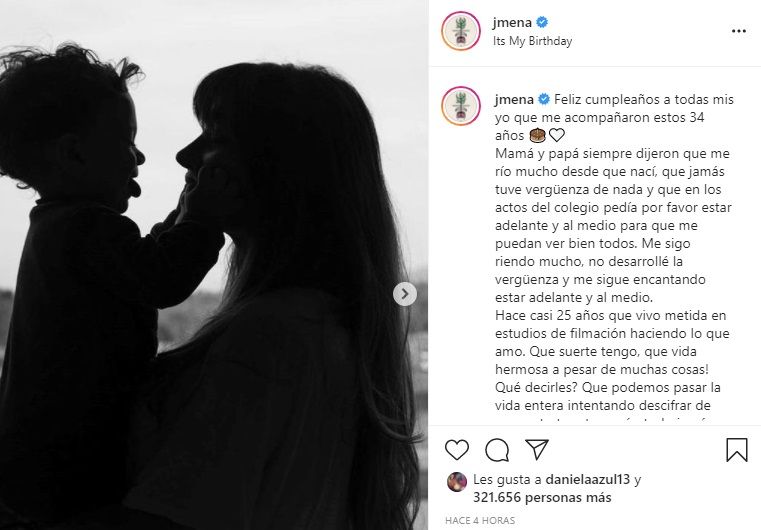Open comments with the speech bubble icon
This screenshot has height=530, width=761.
[x=497, y=450]
